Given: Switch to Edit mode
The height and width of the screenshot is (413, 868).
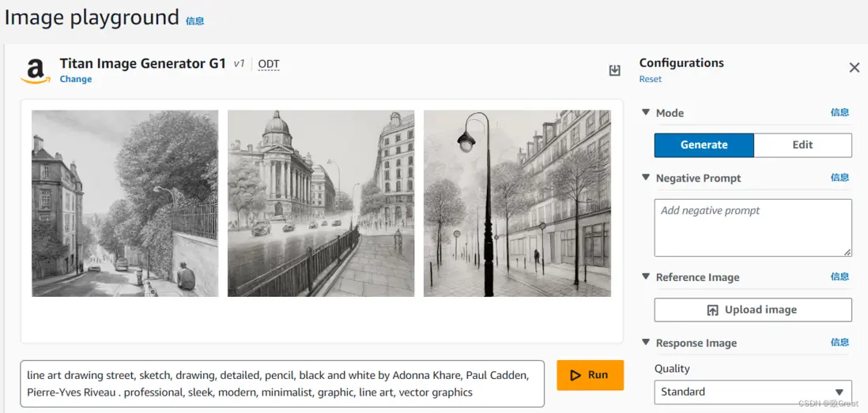Looking at the screenshot, I should 802,145.
